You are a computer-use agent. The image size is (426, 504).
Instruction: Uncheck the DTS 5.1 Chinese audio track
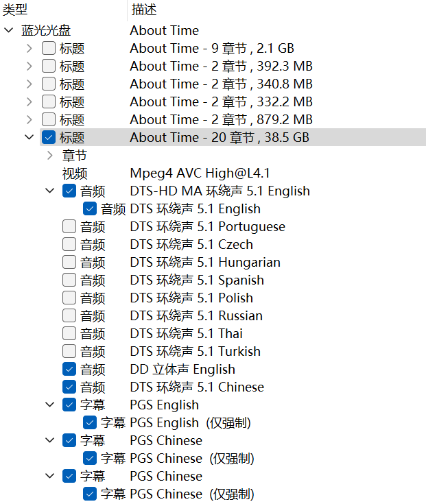tap(69, 387)
